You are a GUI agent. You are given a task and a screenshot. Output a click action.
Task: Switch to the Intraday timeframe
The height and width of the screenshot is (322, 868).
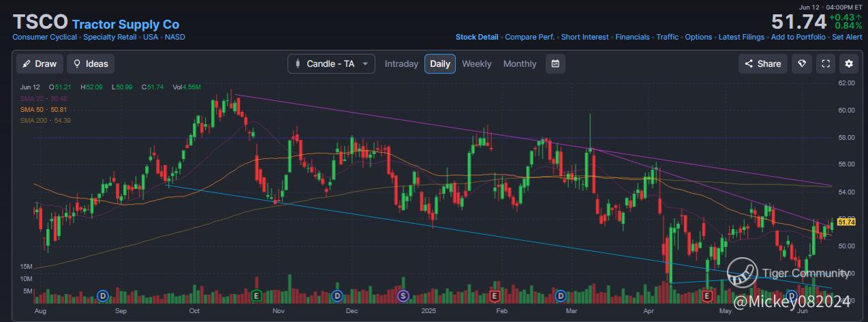click(x=401, y=63)
